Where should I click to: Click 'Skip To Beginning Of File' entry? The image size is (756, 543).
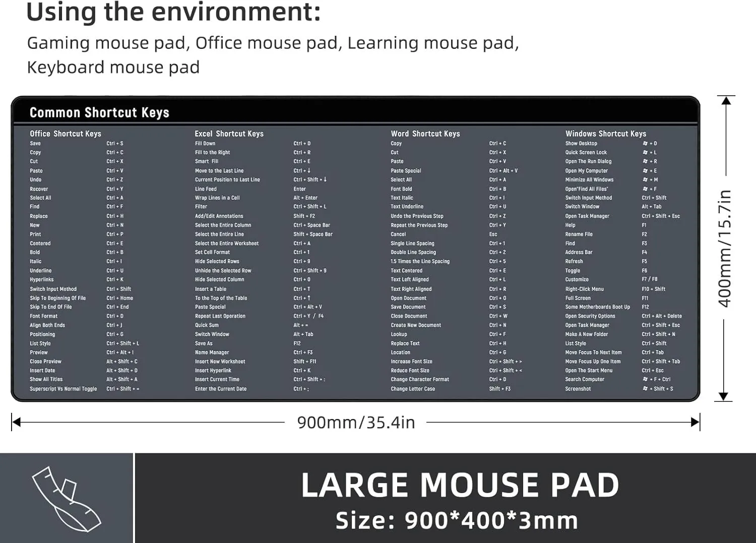pyautogui.click(x=57, y=298)
